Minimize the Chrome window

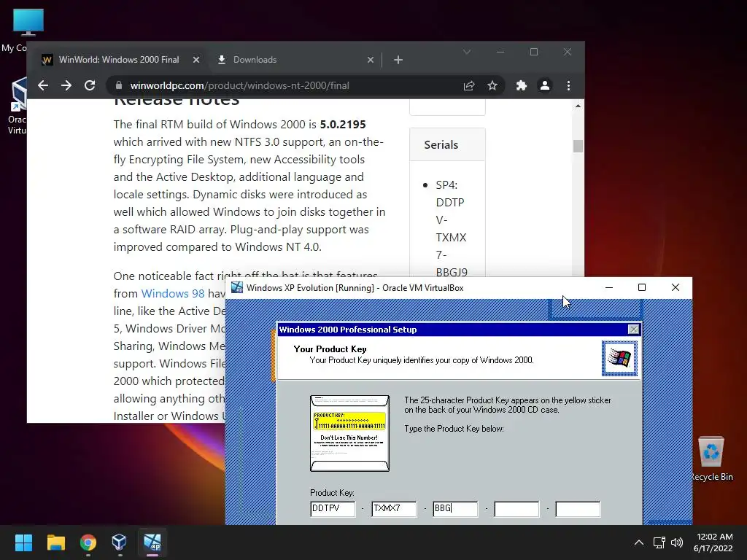(x=500, y=52)
